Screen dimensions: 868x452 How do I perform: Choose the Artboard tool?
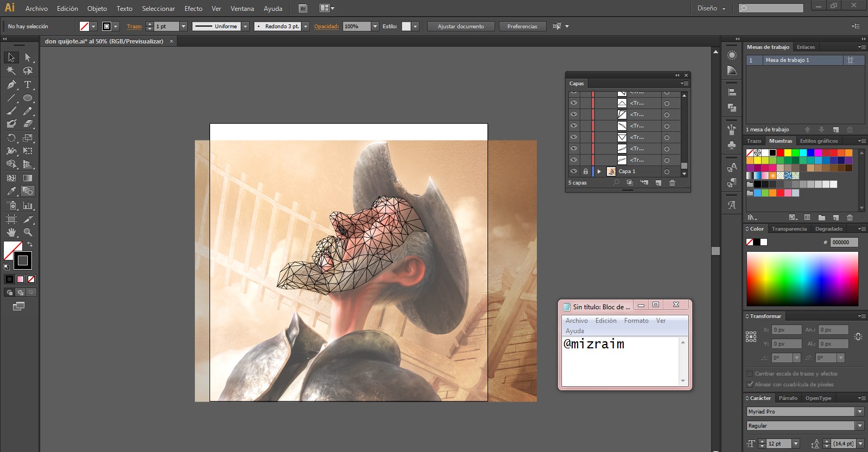[x=11, y=219]
